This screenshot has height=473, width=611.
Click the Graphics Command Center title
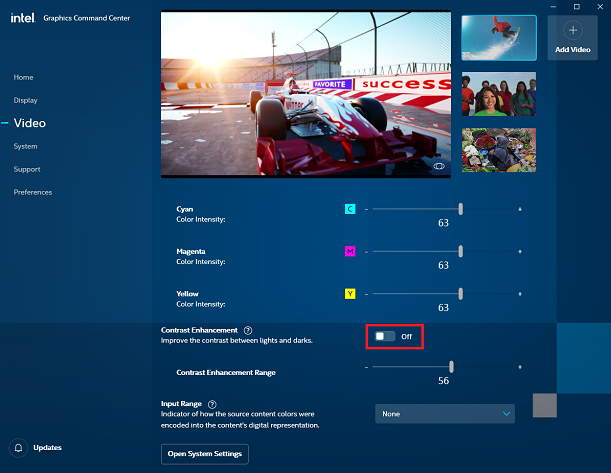87,18
